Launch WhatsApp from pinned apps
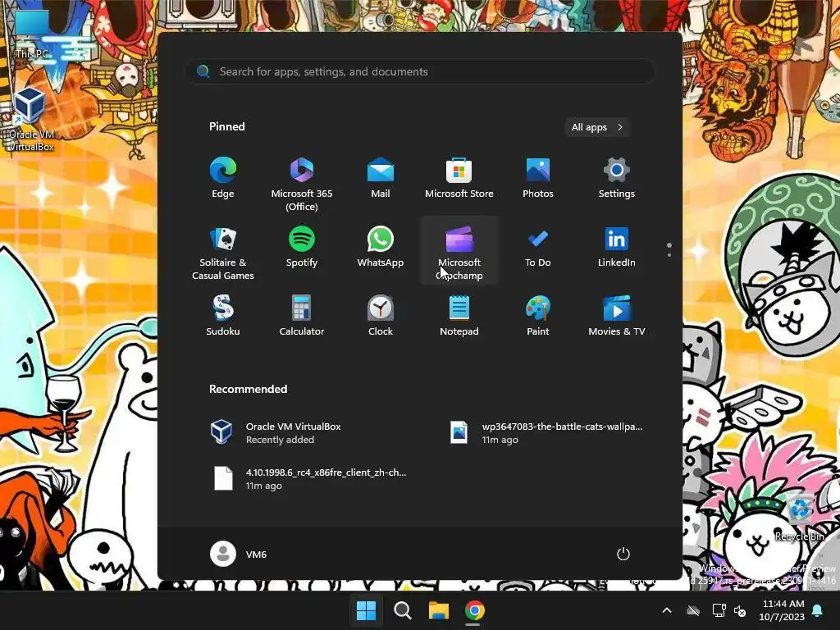This screenshot has width=840, height=630. pyautogui.click(x=381, y=248)
